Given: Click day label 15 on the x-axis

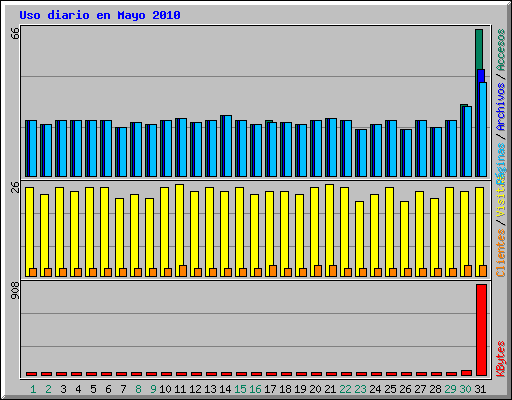Looking at the screenshot, I should (x=240, y=389).
